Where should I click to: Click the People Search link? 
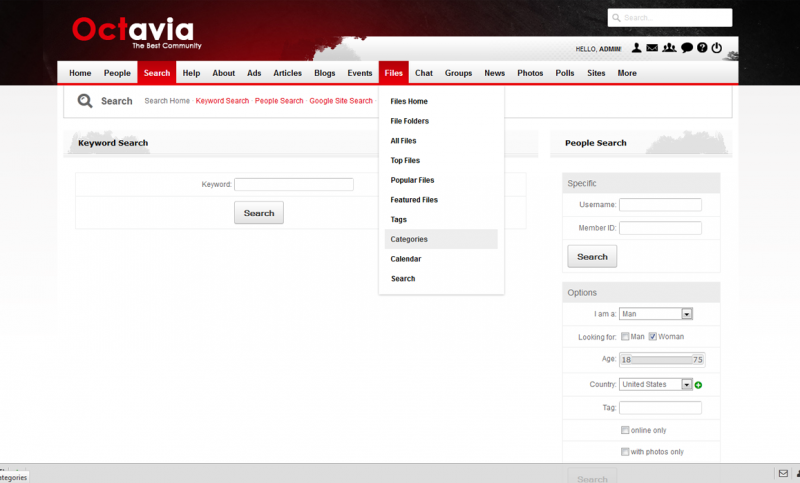[x=279, y=101]
